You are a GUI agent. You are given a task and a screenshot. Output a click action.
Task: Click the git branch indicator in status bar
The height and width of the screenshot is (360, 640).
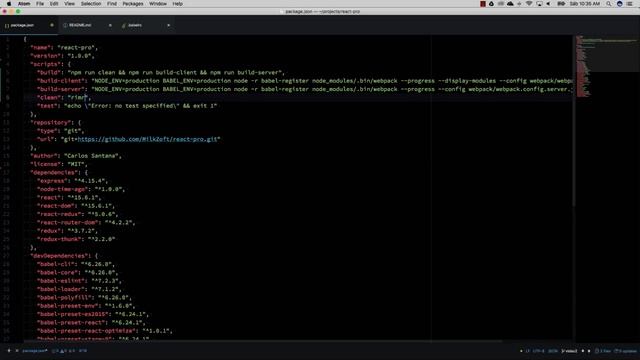[x=570, y=351]
